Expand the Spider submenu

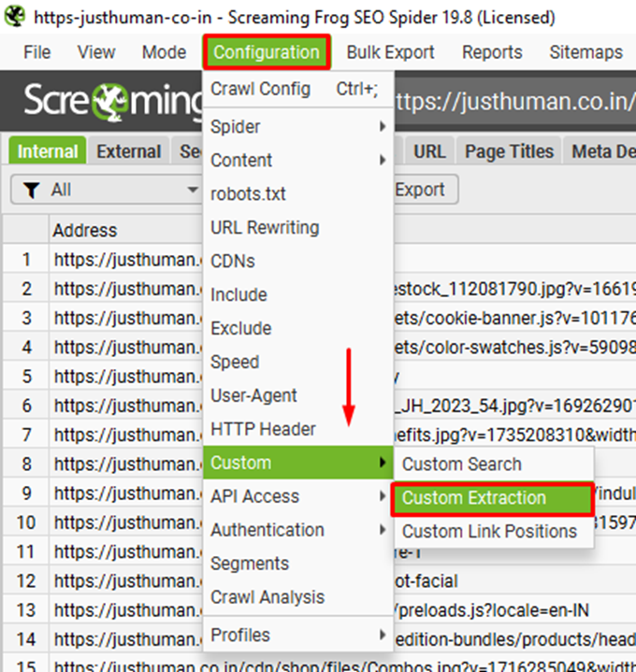[x=298, y=127]
